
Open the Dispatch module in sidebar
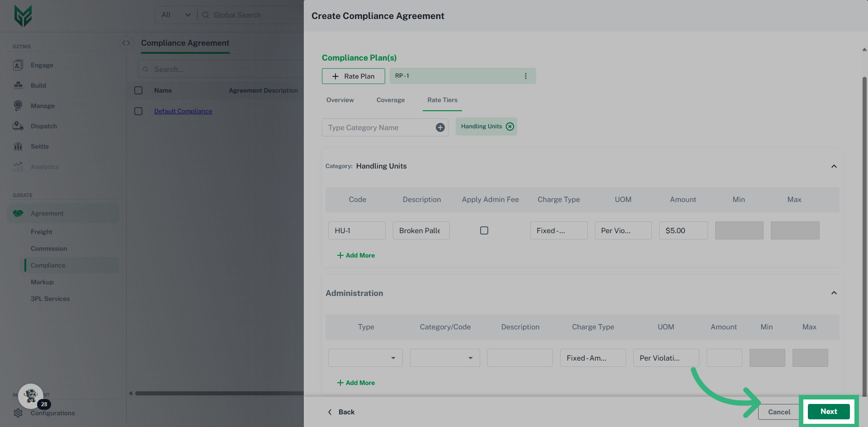click(43, 126)
